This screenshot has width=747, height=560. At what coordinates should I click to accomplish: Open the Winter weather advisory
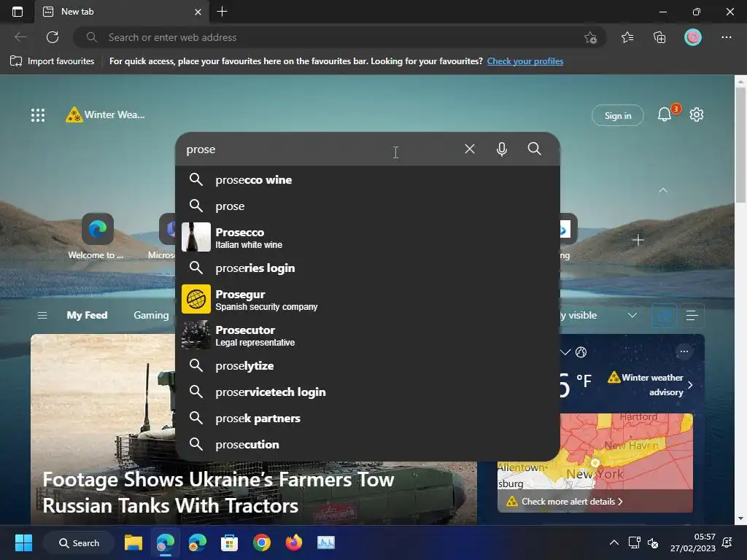tap(651, 385)
